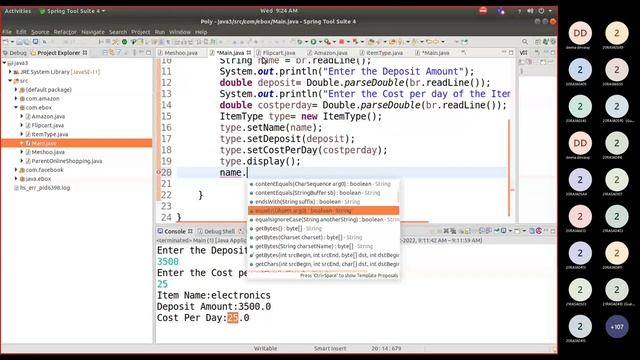Click the 20 : 14 : 679 cursor position
640x360 pixels.
coord(386,349)
